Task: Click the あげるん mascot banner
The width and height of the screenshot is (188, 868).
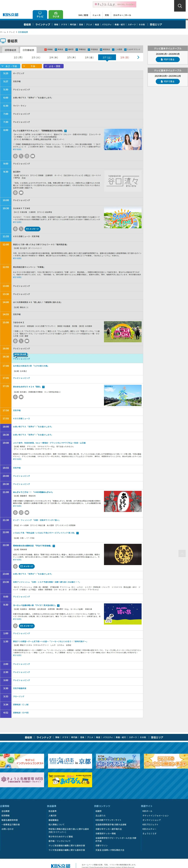Action: (x=70, y=780)
